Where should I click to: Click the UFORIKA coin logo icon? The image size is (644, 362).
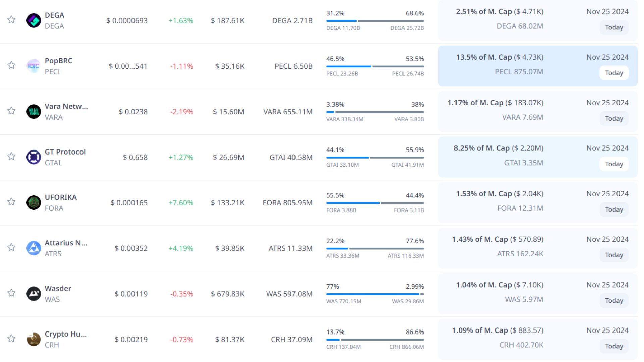coord(34,203)
